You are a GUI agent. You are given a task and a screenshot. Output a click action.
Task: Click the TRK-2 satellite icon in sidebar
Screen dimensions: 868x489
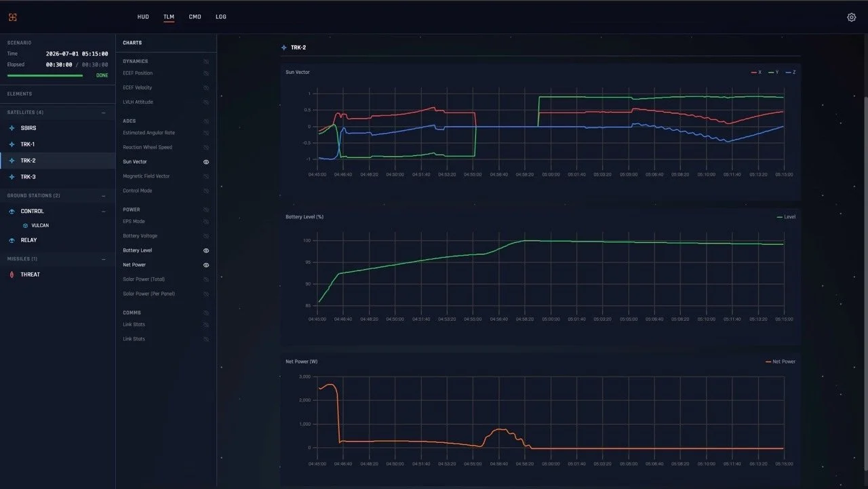coord(11,161)
